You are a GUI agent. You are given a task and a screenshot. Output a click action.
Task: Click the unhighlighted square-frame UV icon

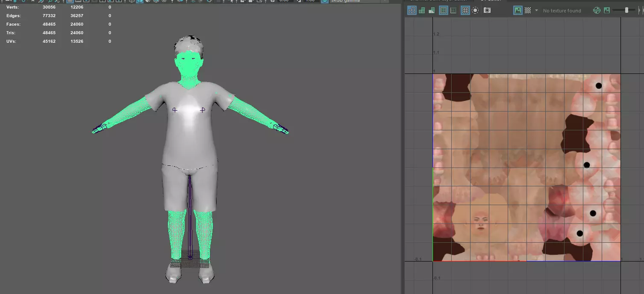tap(453, 10)
